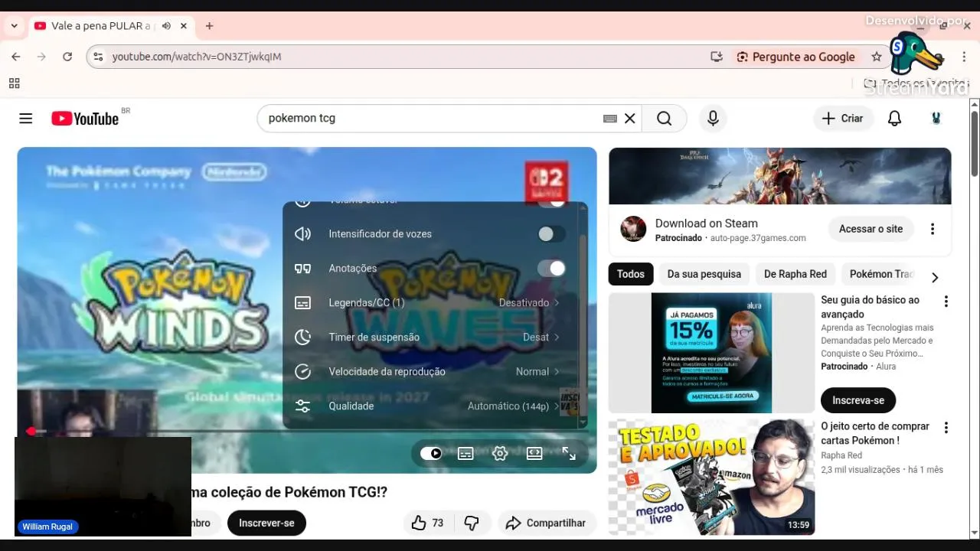The width and height of the screenshot is (980, 551).
Task: Click the Download on Steam banner image
Action: 779,176
